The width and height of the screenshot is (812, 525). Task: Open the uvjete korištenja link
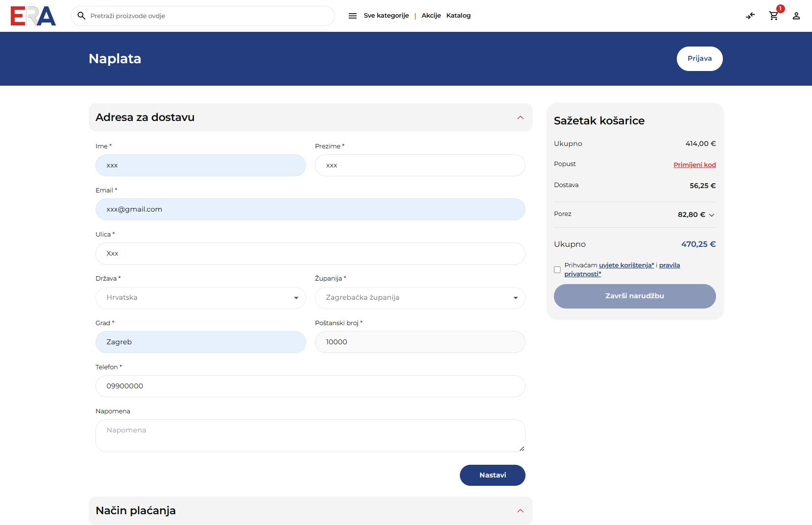626,265
